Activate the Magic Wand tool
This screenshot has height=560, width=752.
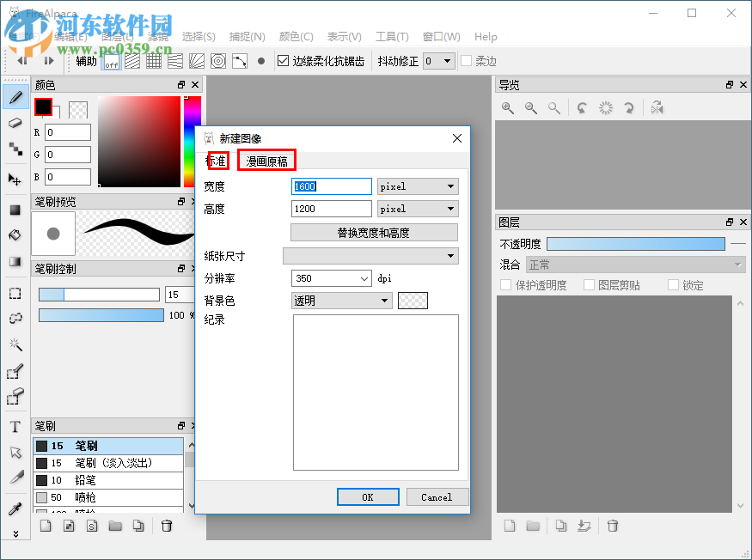pos(15,345)
